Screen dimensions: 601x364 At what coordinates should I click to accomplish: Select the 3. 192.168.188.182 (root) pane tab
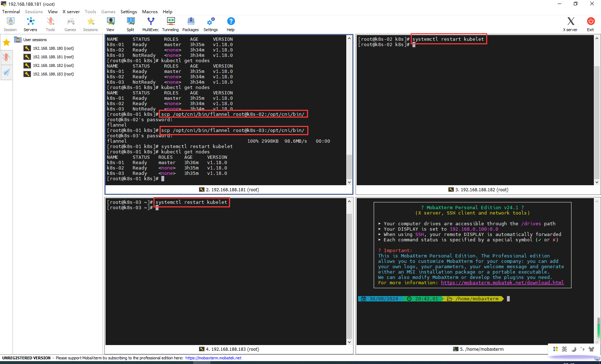(478, 190)
